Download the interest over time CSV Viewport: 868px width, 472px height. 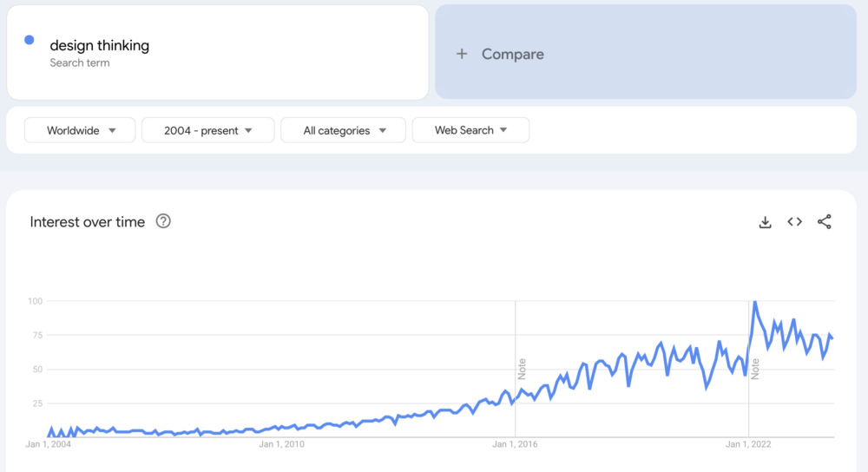765,222
